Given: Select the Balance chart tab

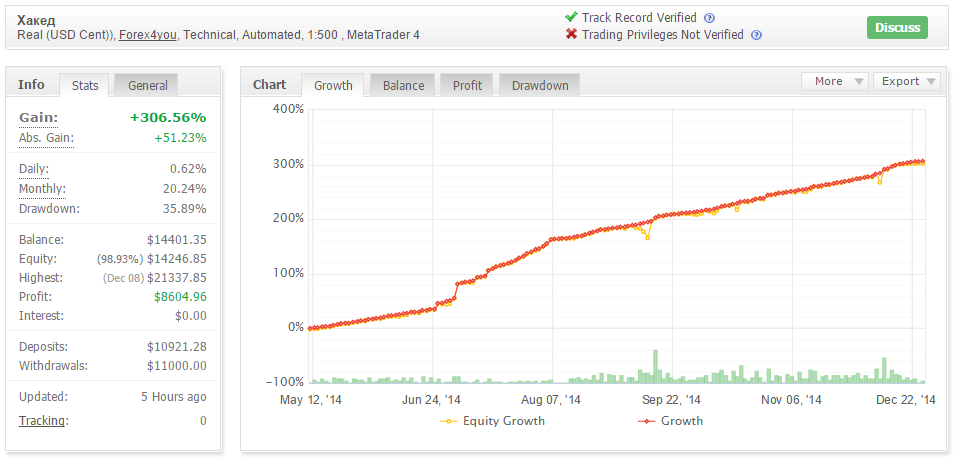Looking at the screenshot, I should click(x=403, y=86).
